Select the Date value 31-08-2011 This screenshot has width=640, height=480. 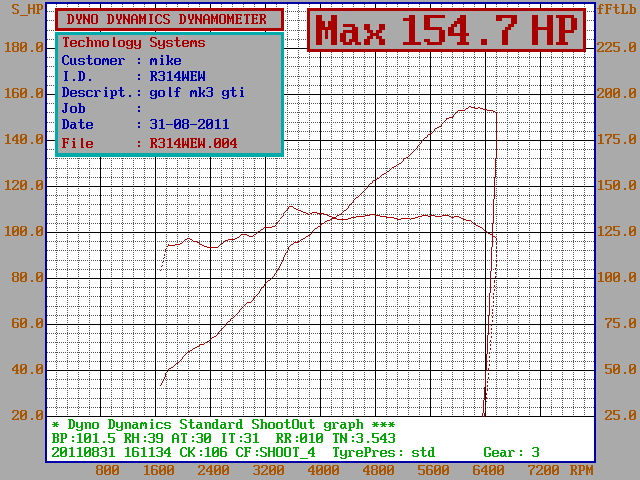point(189,124)
